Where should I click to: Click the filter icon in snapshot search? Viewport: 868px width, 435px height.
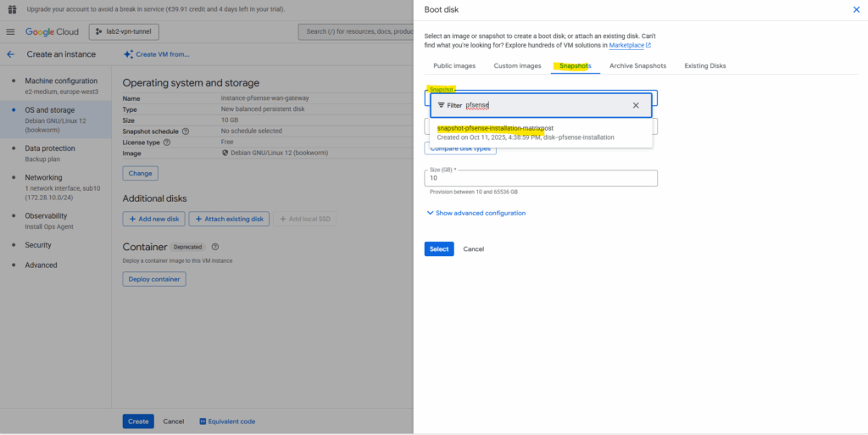click(441, 105)
